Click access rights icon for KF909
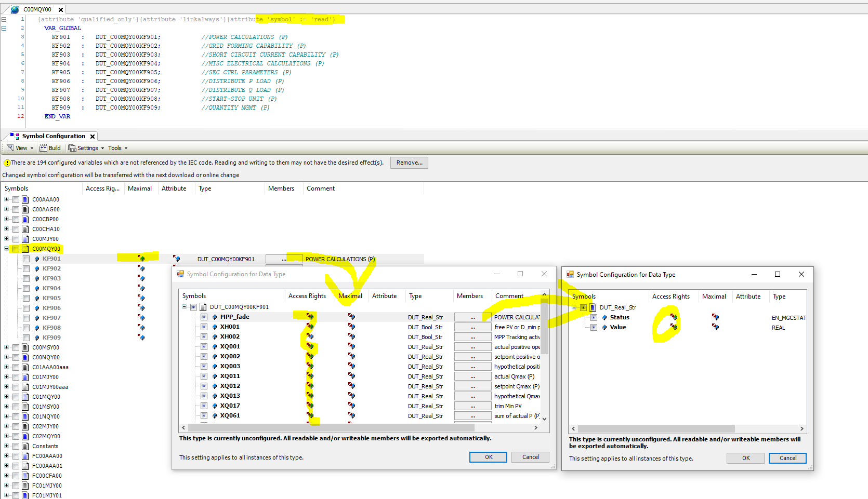 141,337
